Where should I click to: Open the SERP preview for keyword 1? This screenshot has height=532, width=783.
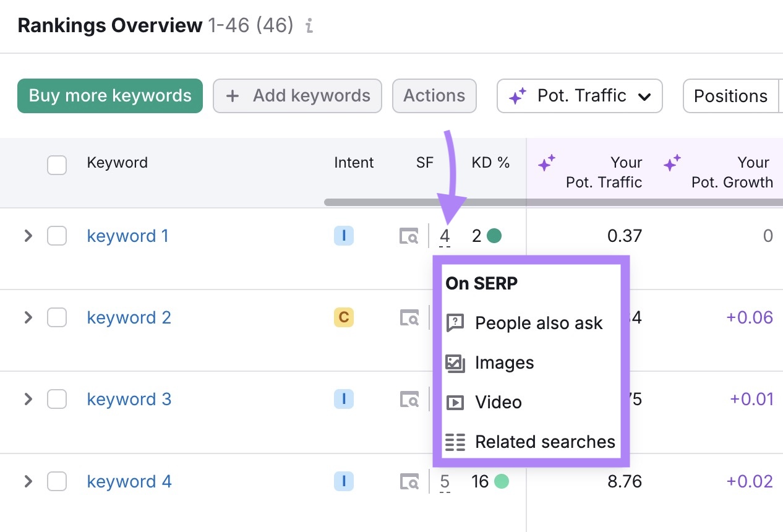[408, 236]
